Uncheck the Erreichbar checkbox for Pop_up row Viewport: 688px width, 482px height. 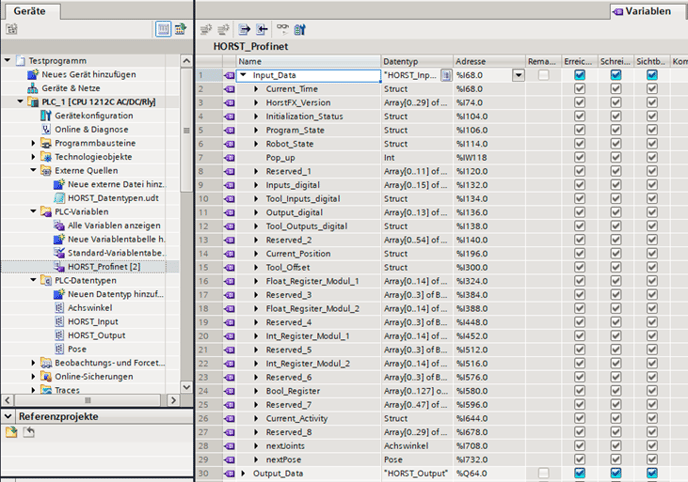click(x=579, y=158)
